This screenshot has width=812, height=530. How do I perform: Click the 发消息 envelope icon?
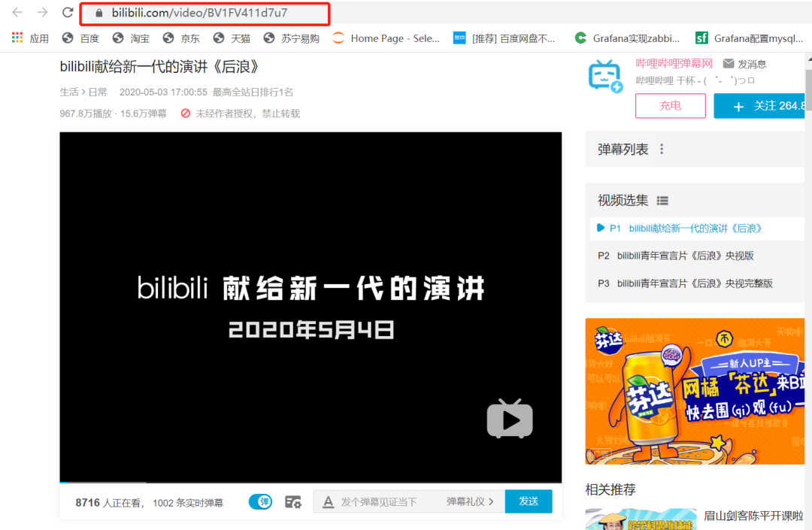click(x=728, y=64)
